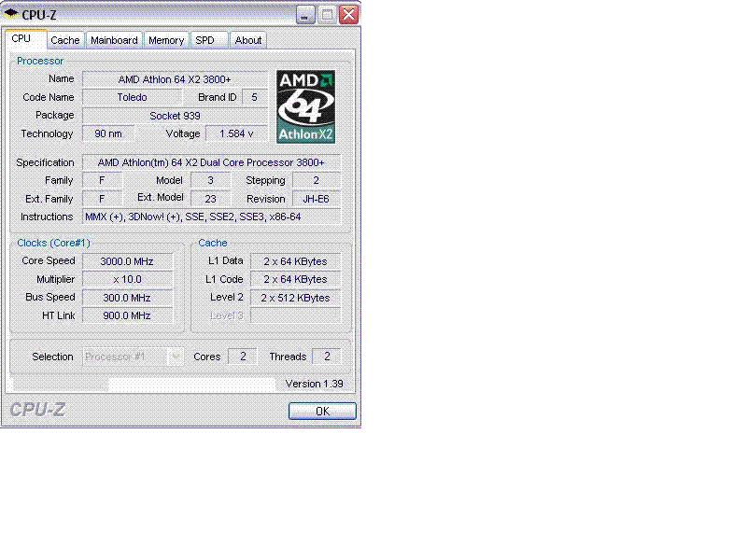Minimize the CPU-Z window
This screenshot has width=747, height=560.
[x=305, y=15]
